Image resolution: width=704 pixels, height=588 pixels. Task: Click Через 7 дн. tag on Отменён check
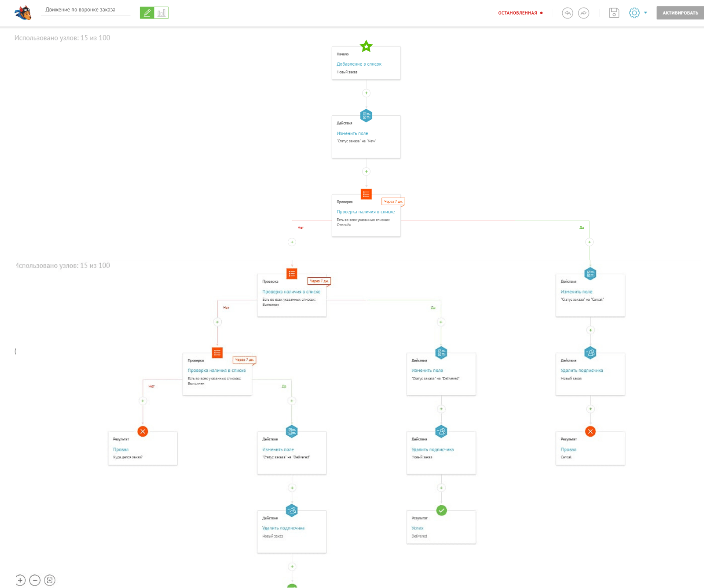click(393, 202)
